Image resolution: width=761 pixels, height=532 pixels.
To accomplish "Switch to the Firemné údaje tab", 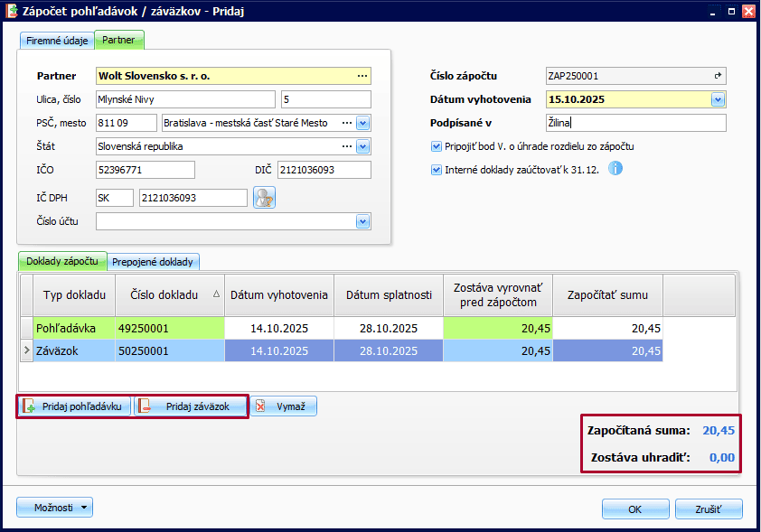I will (x=56, y=41).
